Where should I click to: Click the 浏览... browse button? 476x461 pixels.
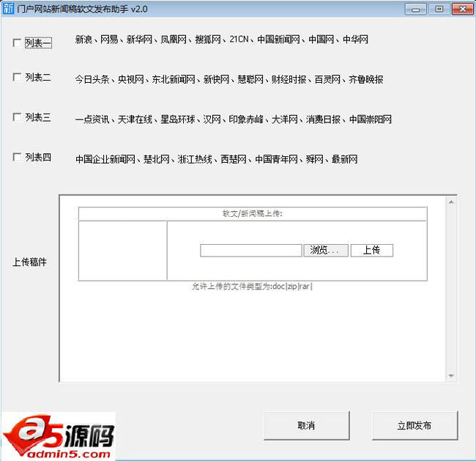click(x=326, y=251)
